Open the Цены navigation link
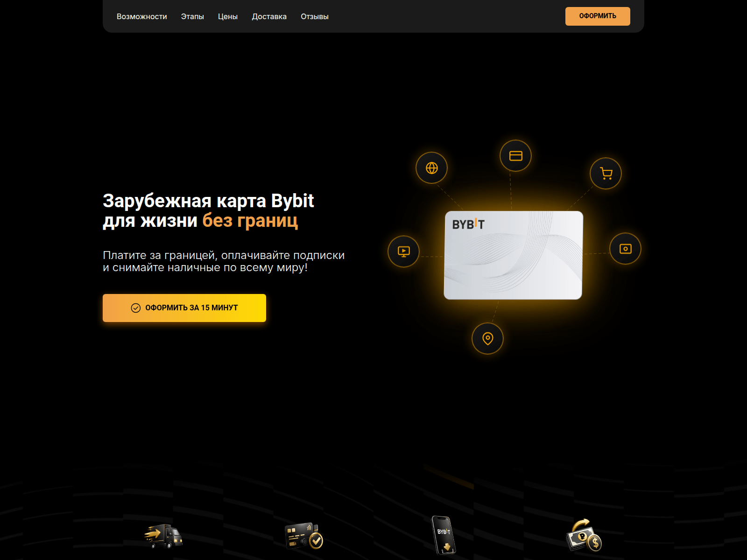 coord(228,17)
